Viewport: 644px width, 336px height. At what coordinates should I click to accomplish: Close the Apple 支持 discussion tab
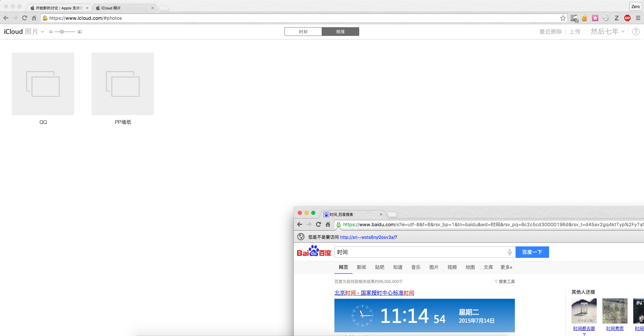(87, 8)
